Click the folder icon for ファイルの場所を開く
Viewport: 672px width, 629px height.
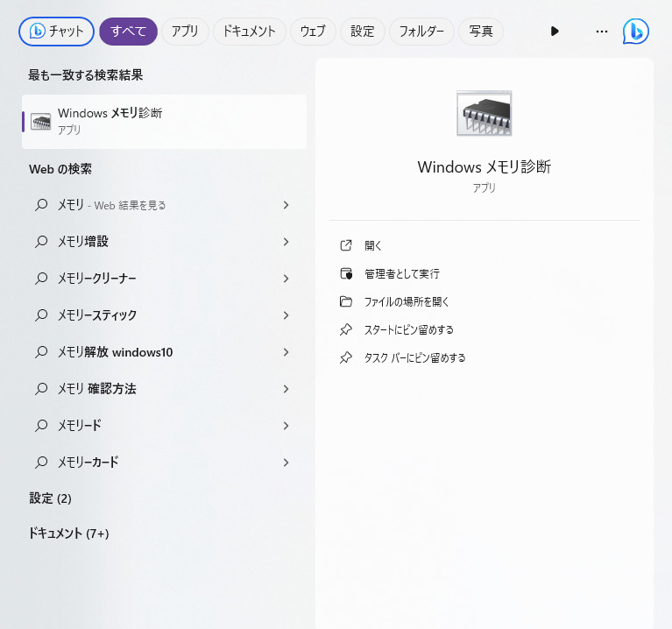pos(346,301)
